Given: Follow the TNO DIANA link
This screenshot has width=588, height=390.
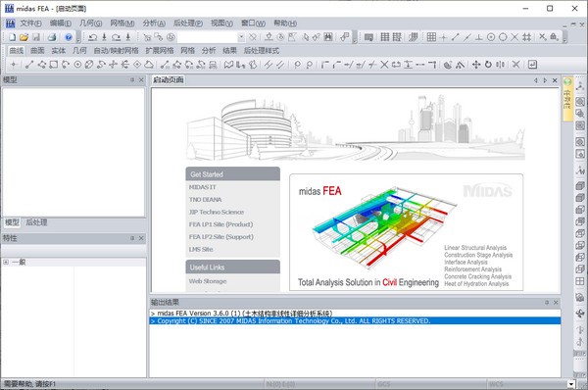Looking at the screenshot, I should click(x=205, y=200).
